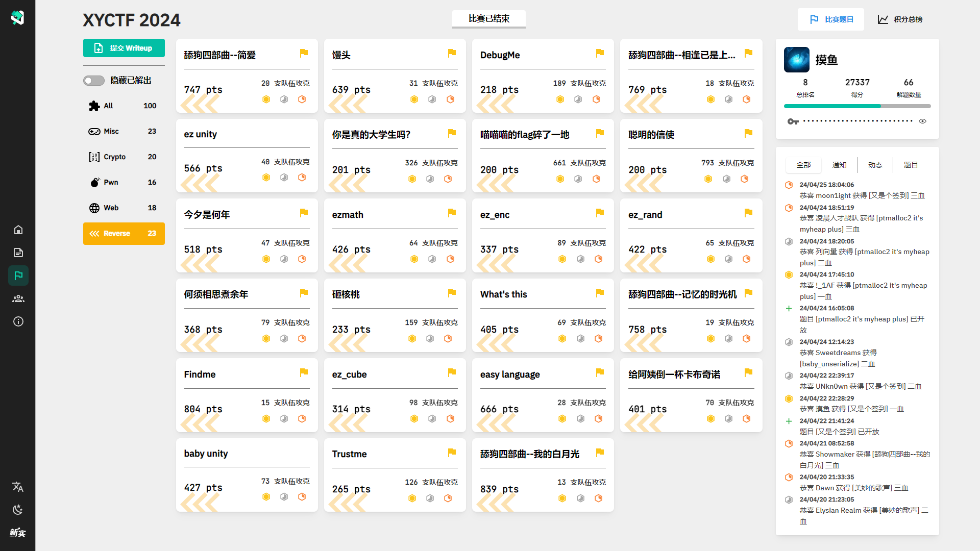Image resolution: width=980 pixels, height=551 pixels.
Task: Toggle dark mode moon icon
Action: click(18, 510)
